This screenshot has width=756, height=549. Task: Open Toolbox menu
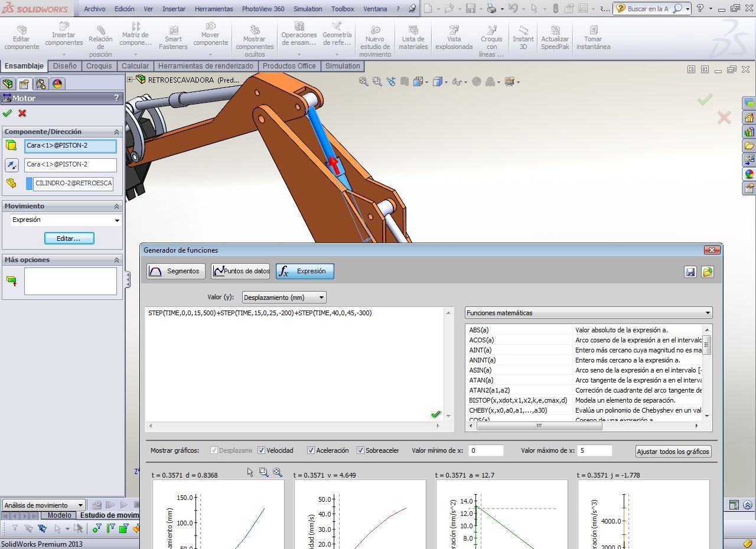(343, 9)
